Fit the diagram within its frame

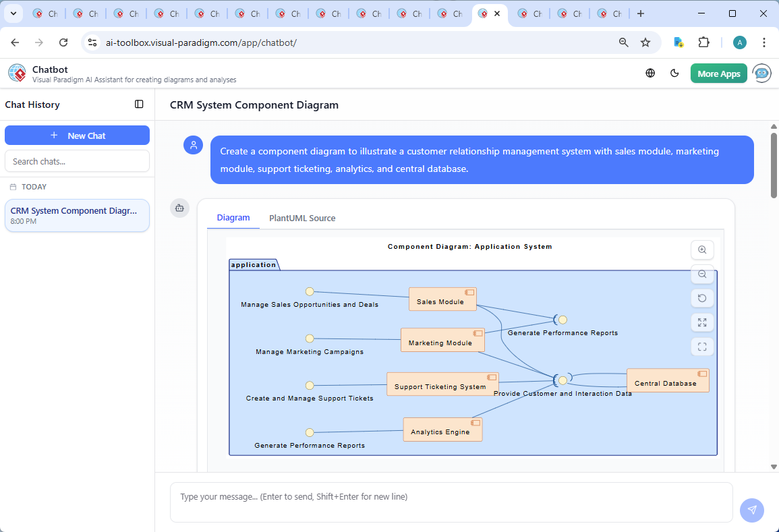click(702, 346)
